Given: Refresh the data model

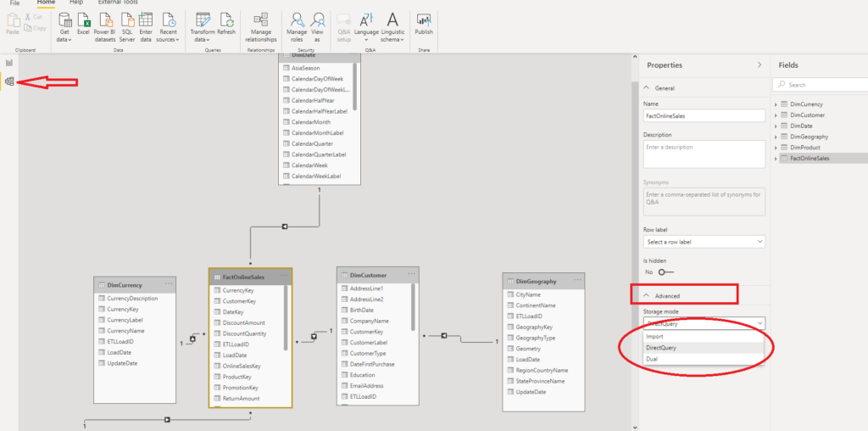Looking at the screenshot, I should [226, 25].
